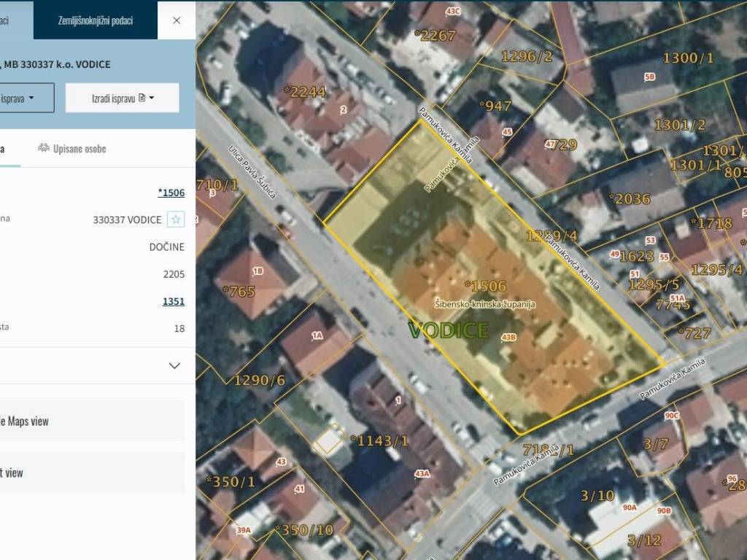Close the parcel details panel

[177, 20]
